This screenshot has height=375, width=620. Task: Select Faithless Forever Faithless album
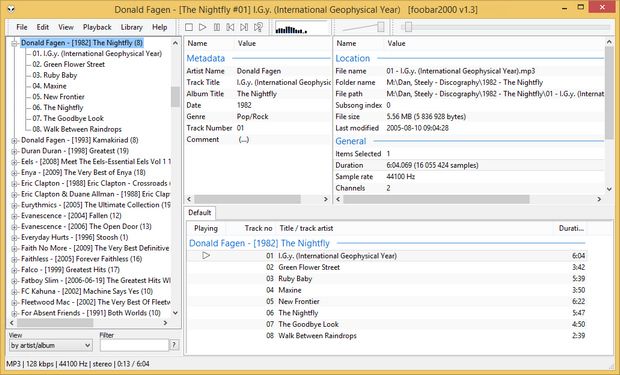point(81,259)
